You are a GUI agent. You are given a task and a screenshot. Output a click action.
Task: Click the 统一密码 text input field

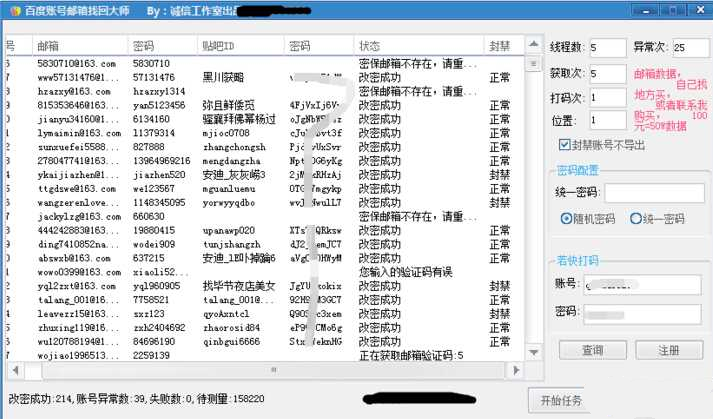point(654,192)
